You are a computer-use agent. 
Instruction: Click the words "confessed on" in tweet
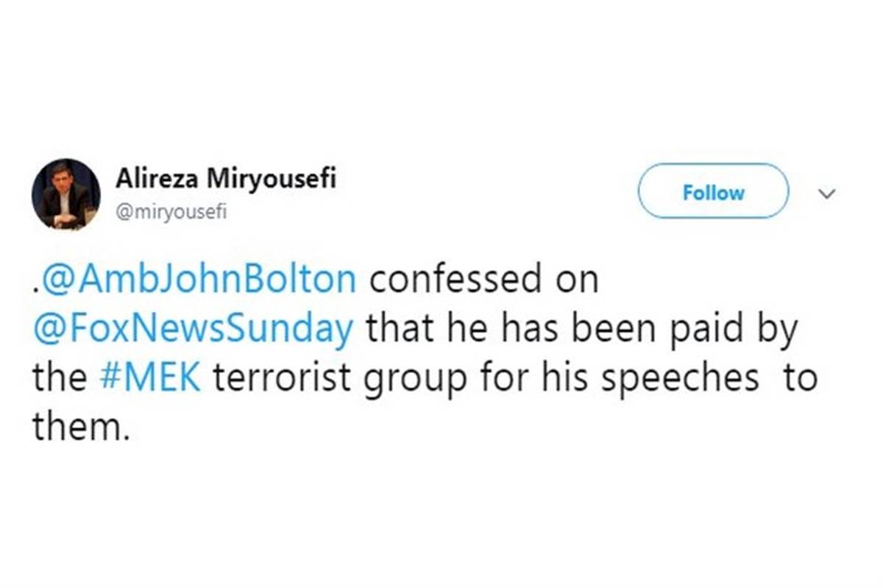483,280
